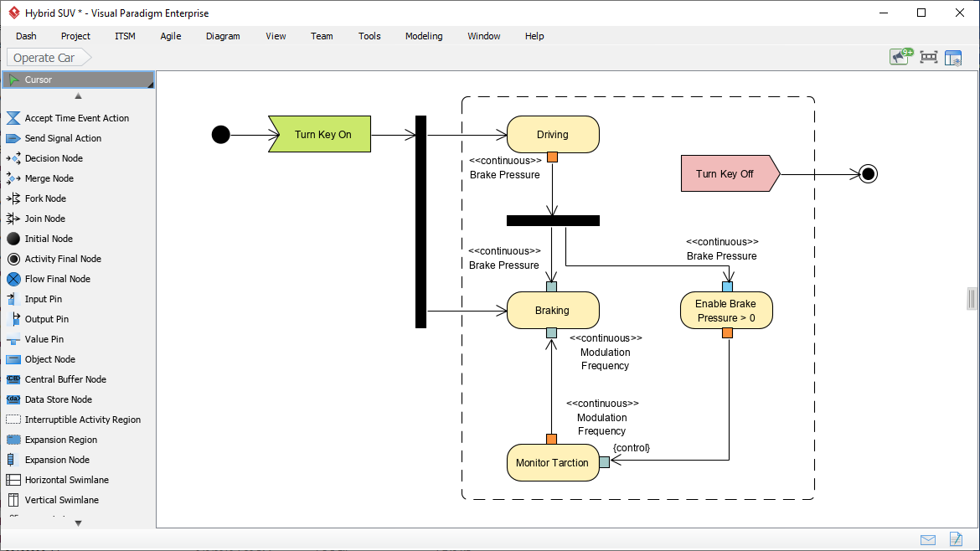
Task: Select the Join Node tool
Action: pos(45,218)
